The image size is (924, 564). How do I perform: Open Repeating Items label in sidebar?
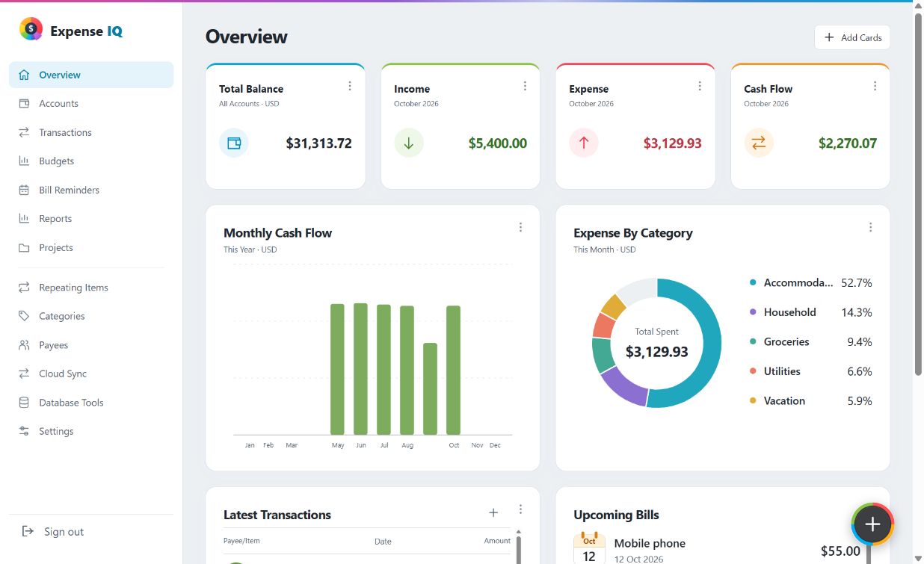click(73, 288)
